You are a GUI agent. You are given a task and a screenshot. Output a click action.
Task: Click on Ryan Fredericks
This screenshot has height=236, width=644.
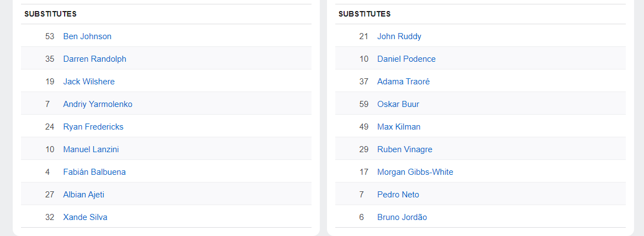93,127
